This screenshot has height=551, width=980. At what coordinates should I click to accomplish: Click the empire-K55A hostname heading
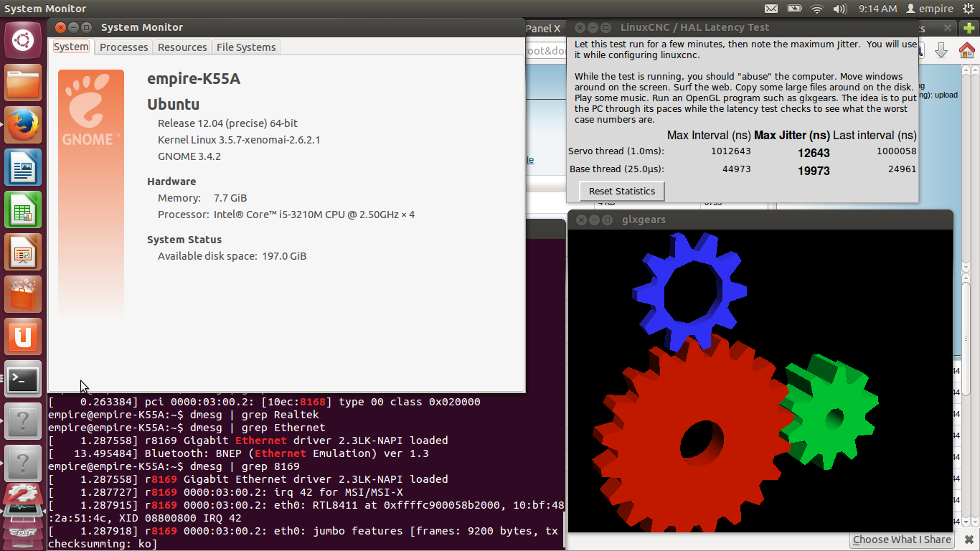point(194,79)
